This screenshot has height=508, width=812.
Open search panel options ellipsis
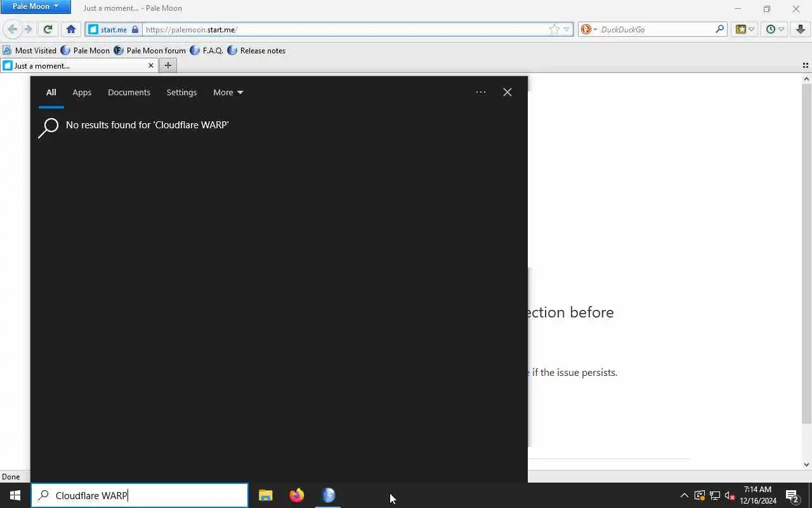481,92
